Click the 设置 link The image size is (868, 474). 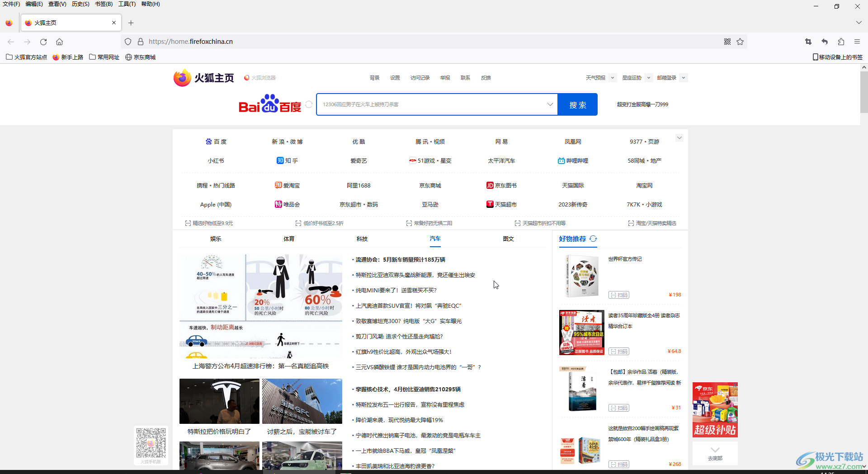pyautogui.click(x=395, y=78)
